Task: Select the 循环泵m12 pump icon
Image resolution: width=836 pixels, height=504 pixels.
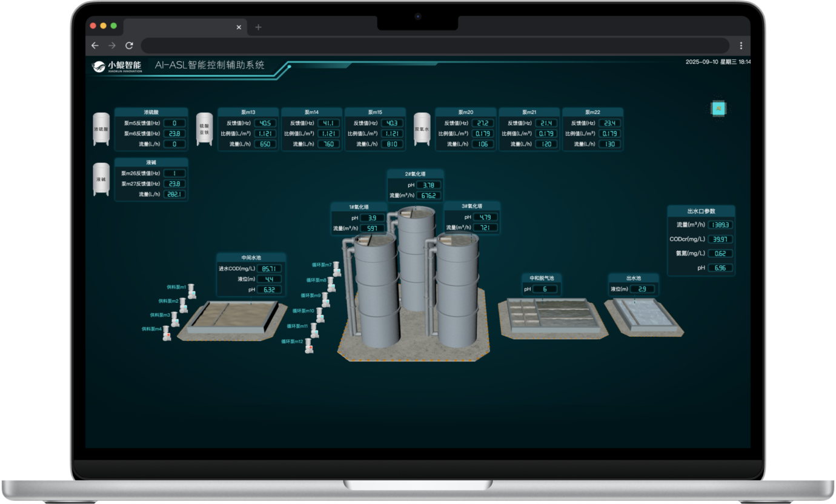Action: [x=308, y=345]
